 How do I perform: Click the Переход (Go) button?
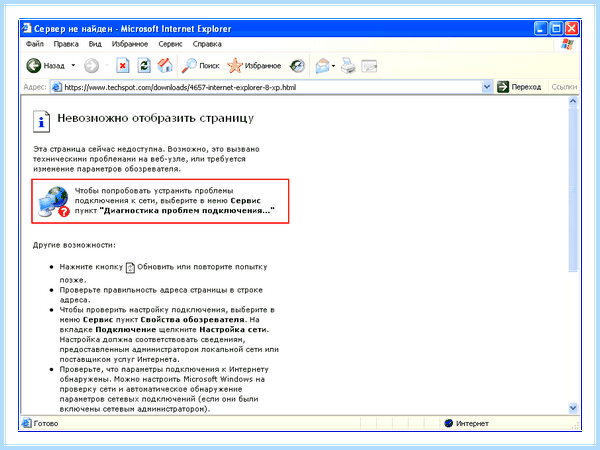tap(519, 87)
